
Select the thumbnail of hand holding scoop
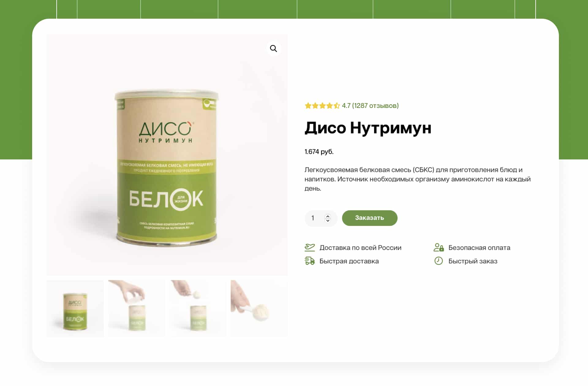click(259, 309)
